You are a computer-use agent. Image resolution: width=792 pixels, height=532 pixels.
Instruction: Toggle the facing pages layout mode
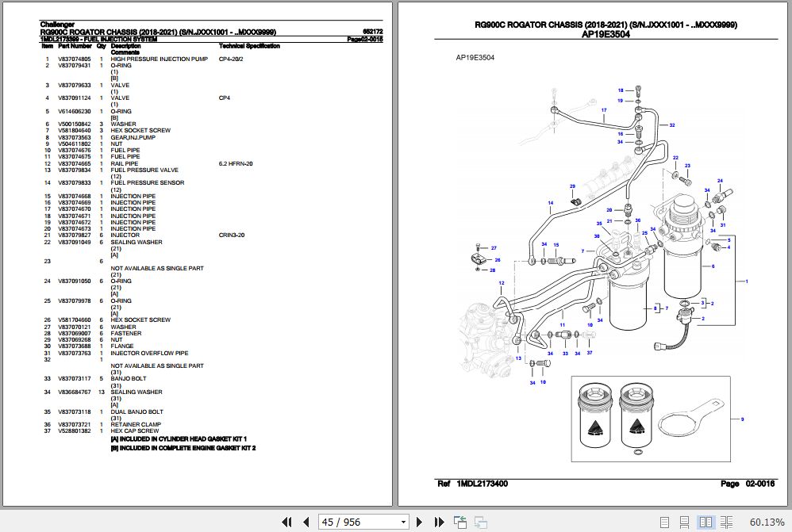tap(705, 522)
